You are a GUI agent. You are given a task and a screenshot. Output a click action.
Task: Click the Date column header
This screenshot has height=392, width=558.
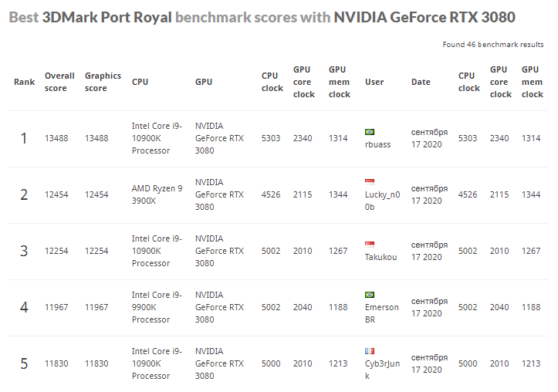coord(421,82)
